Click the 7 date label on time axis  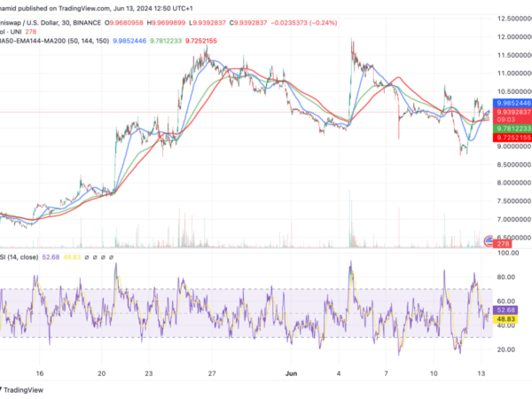pos(386,373)
